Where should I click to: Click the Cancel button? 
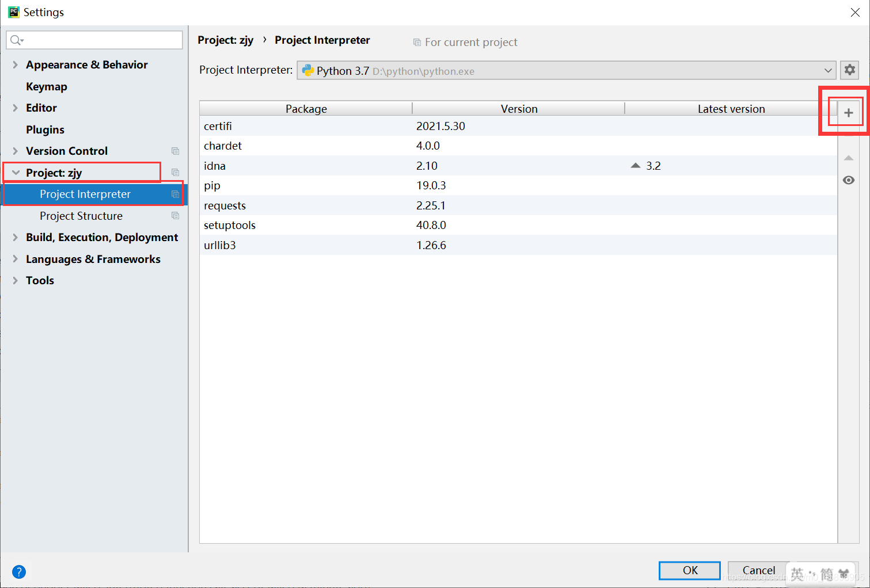(758, 570)
